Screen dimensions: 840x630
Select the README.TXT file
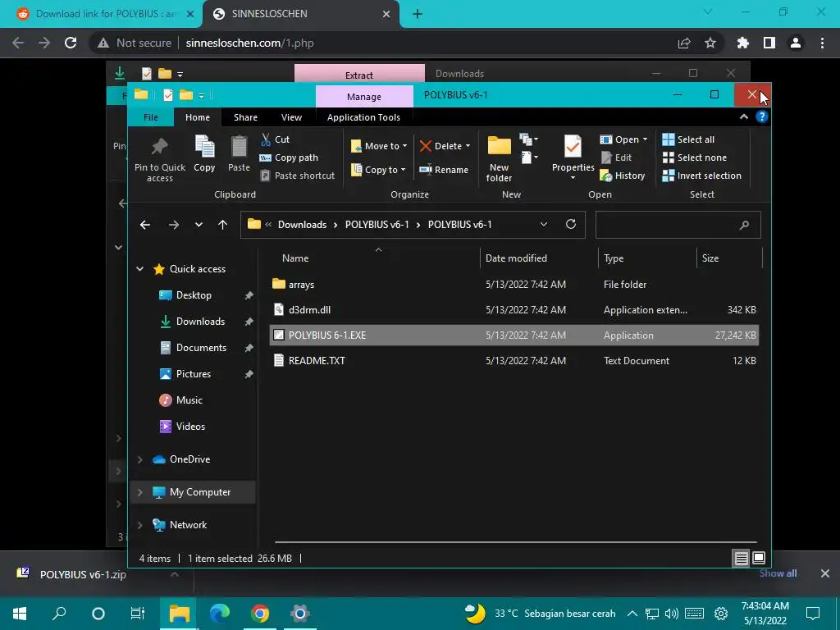point(514,361)
